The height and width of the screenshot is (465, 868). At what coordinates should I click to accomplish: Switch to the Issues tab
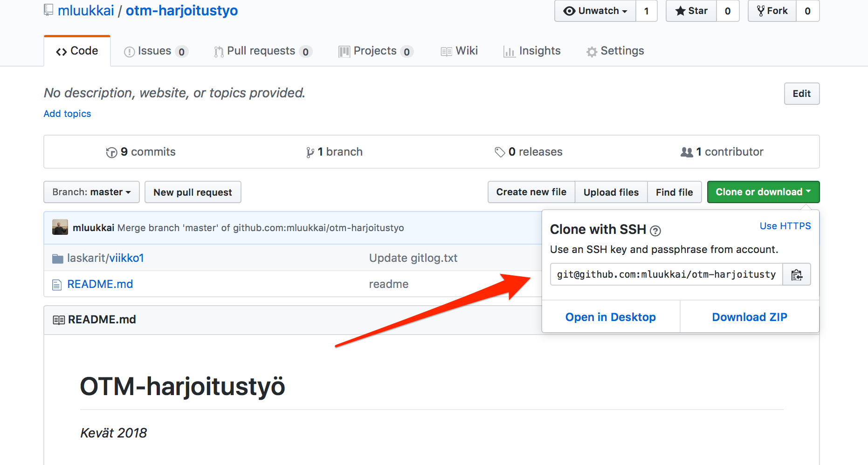156,51
